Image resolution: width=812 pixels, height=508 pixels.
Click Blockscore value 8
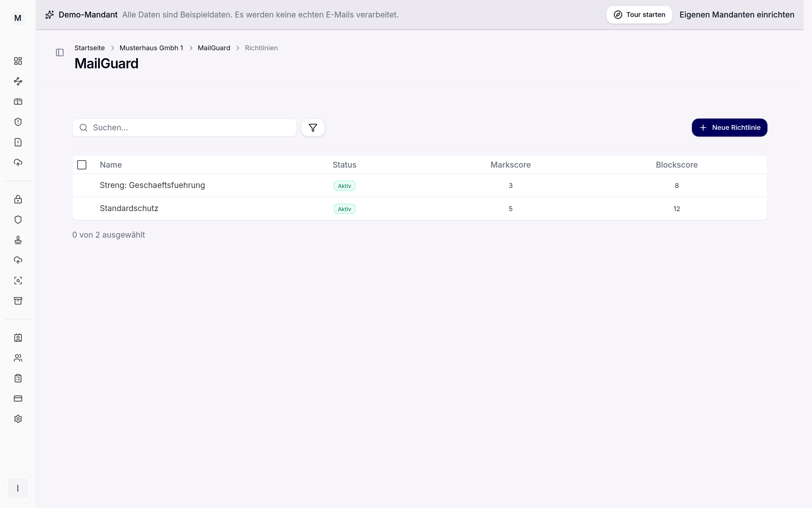676,185
